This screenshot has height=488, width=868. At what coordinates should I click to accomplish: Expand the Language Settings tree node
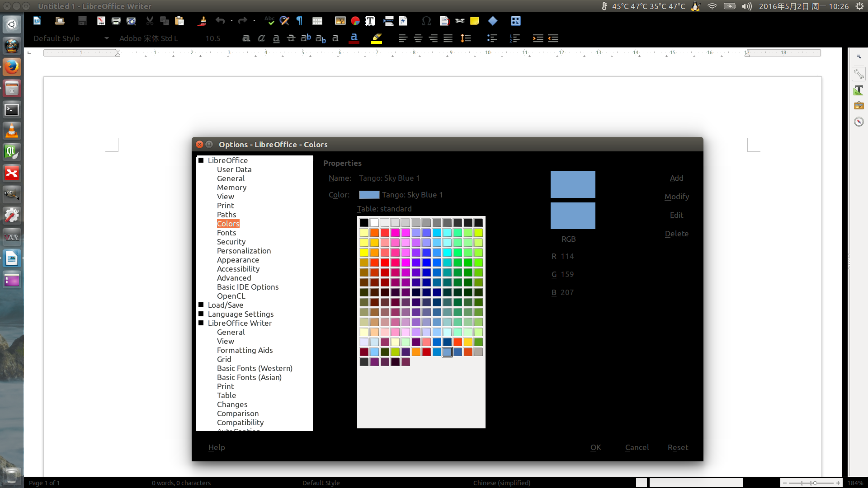201,314
